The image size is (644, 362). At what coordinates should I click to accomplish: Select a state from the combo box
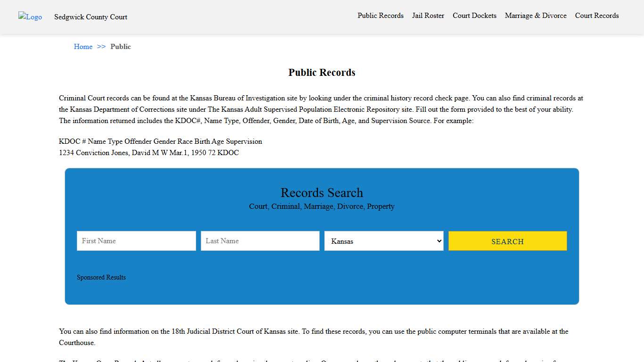point(383,241)
